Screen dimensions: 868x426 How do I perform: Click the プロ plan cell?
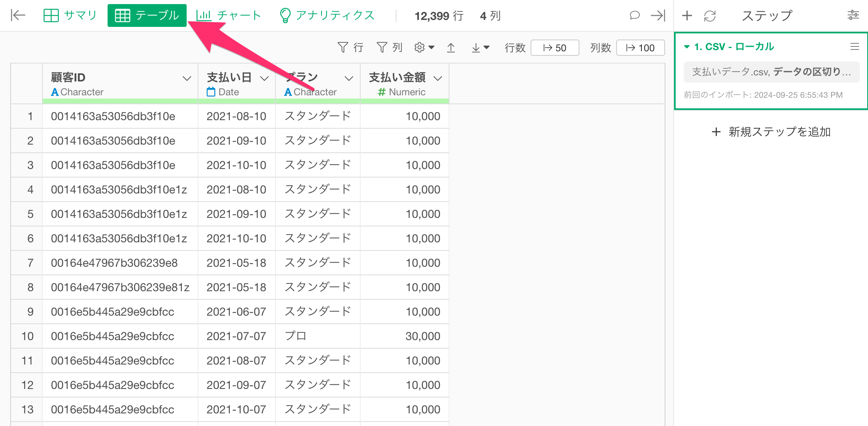coord(318,336)
